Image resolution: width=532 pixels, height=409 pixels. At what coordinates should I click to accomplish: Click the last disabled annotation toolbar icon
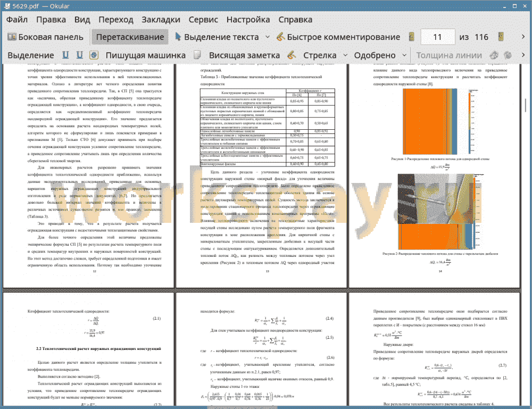tap(508, 55)
